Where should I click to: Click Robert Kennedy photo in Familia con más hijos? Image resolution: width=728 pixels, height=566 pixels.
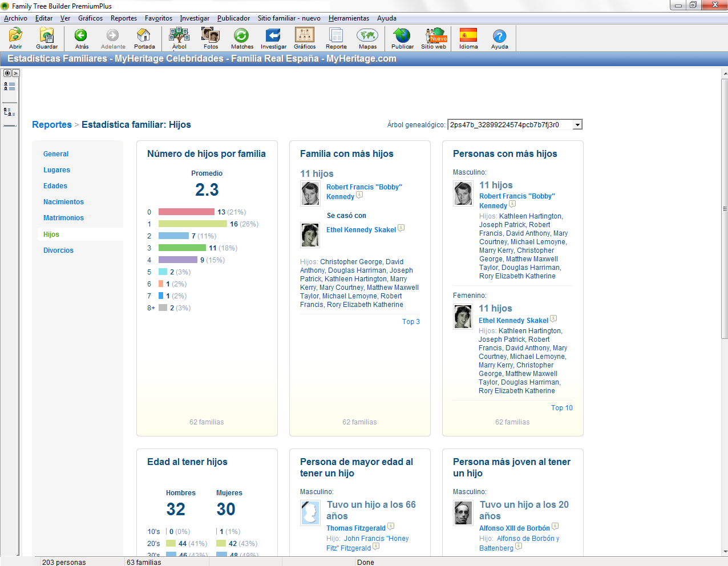310,193
